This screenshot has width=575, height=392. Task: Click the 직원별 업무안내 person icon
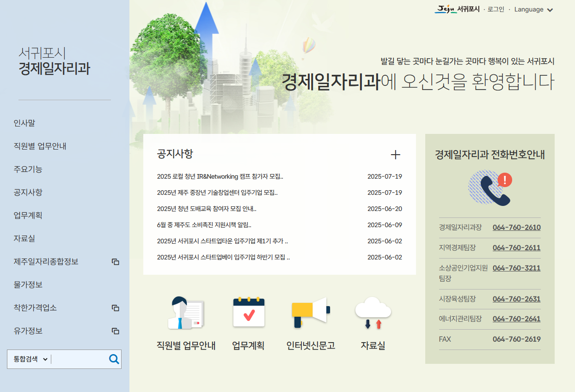tap(185, 314)
